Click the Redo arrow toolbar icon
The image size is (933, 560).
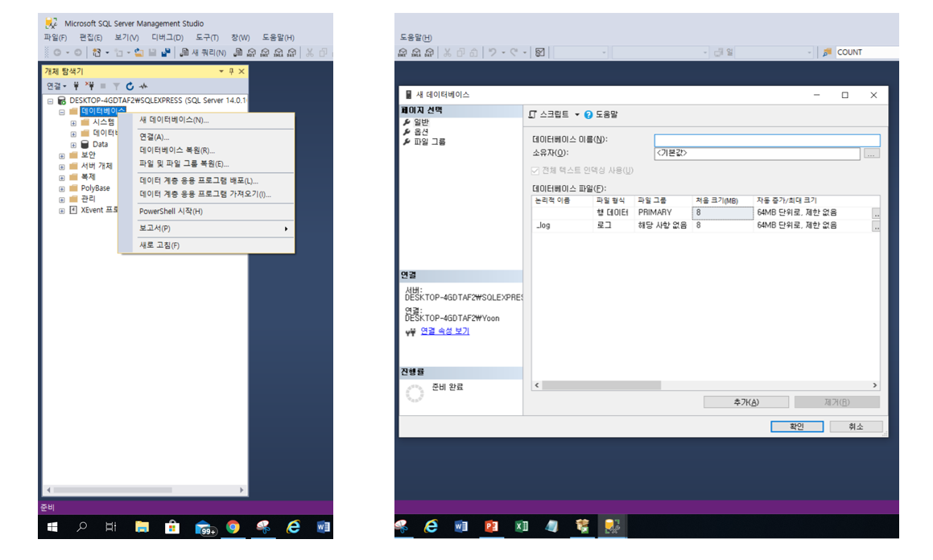click(514, 52)
